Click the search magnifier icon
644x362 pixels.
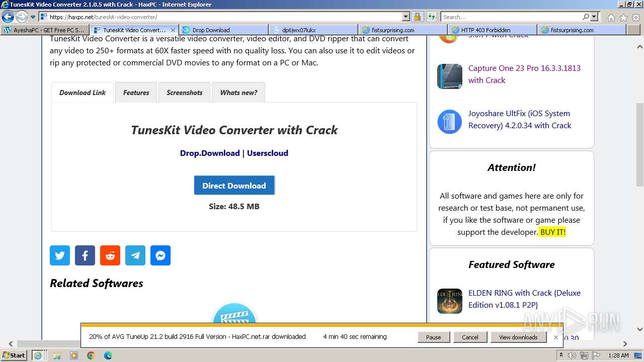pyautogui.click(x=586, y=17)
